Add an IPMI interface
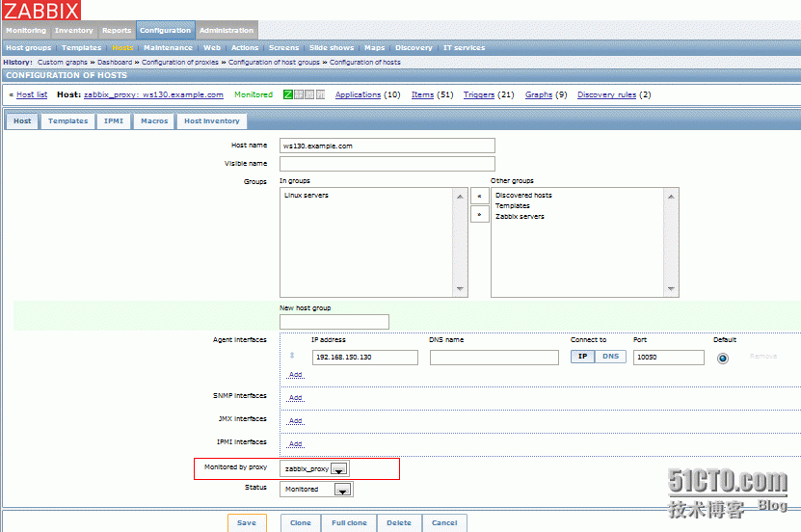The width and height of the screenshot is (801, 532). pyautogui.click(x=295, y=443)
